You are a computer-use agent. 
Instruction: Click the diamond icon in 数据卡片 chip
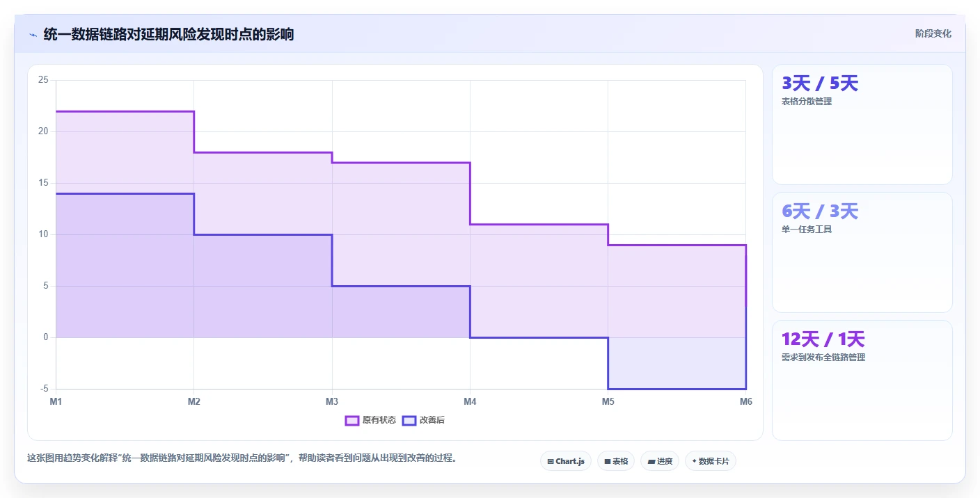pyautogui.click(x=694, y=461)
